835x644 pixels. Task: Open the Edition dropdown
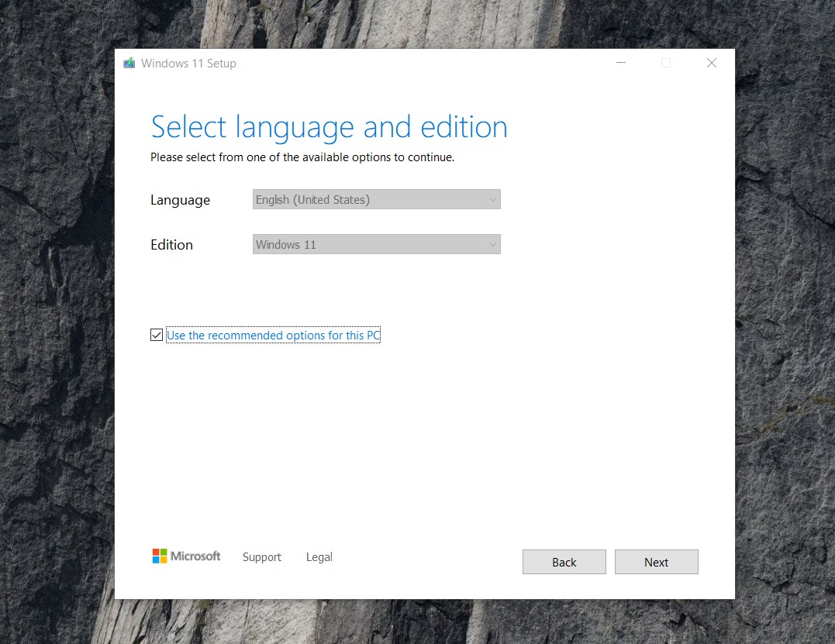tap(377, 244)
